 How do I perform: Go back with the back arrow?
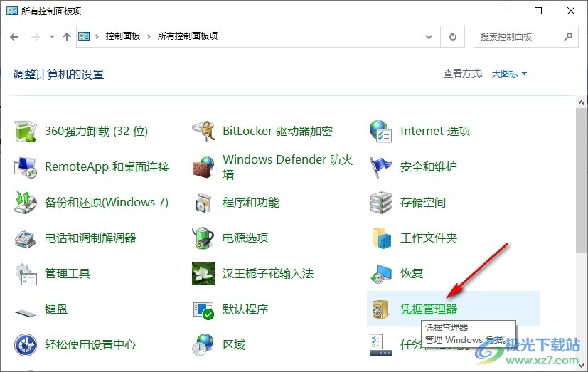[14, 37]
